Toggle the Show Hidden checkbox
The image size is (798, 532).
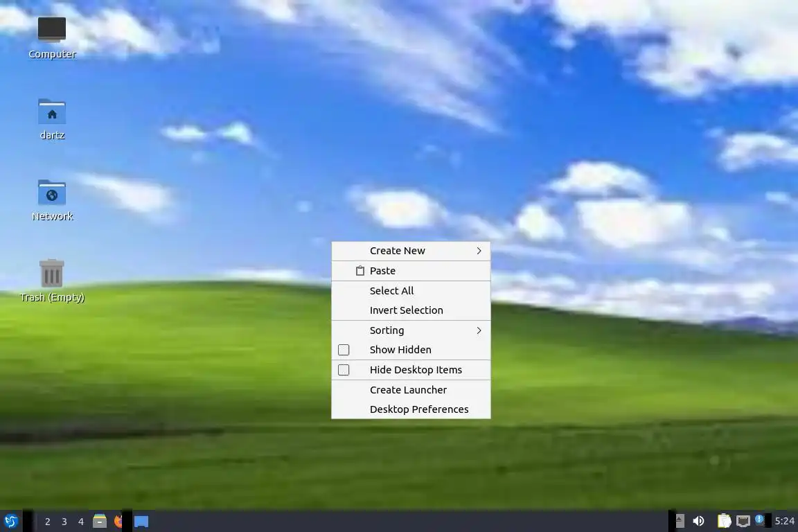tap(344, 350)
